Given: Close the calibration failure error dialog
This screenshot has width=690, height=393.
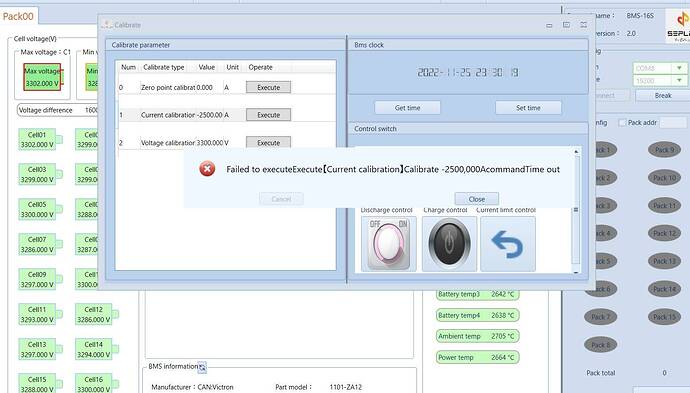Looking at the screenshot, I should click(477, 199).
